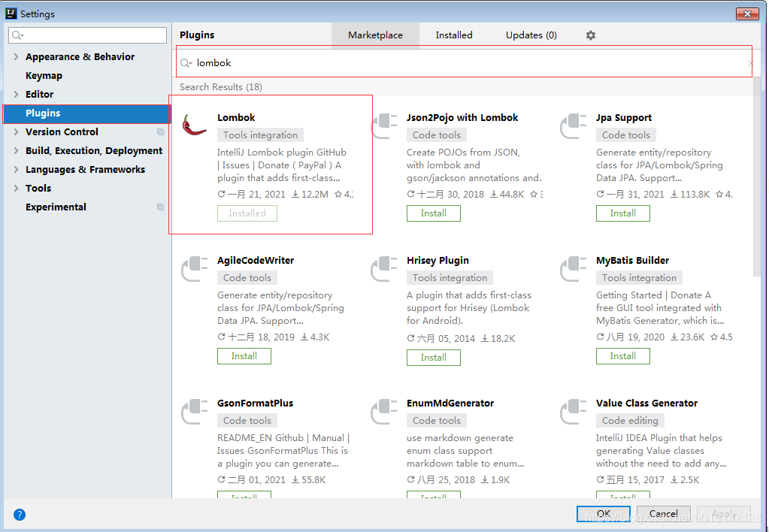Click the Hrisey Plugin icon
Screen dimensions: 769x532
click(x=384, y=268)
